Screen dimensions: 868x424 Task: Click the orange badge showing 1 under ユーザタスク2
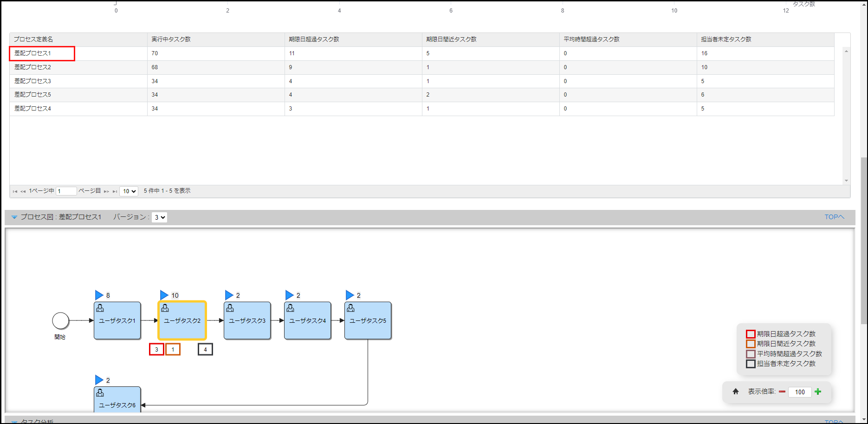pyautogui.click(x=173, y=349)
